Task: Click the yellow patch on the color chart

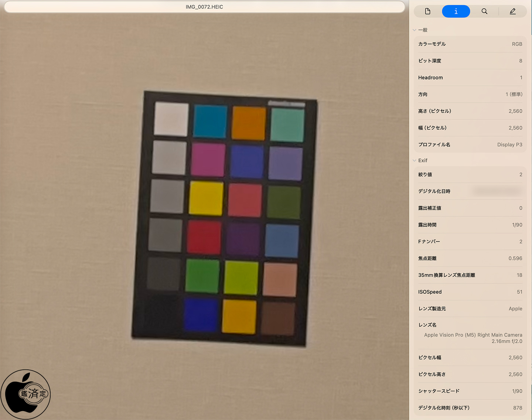Action: (206, 198)
